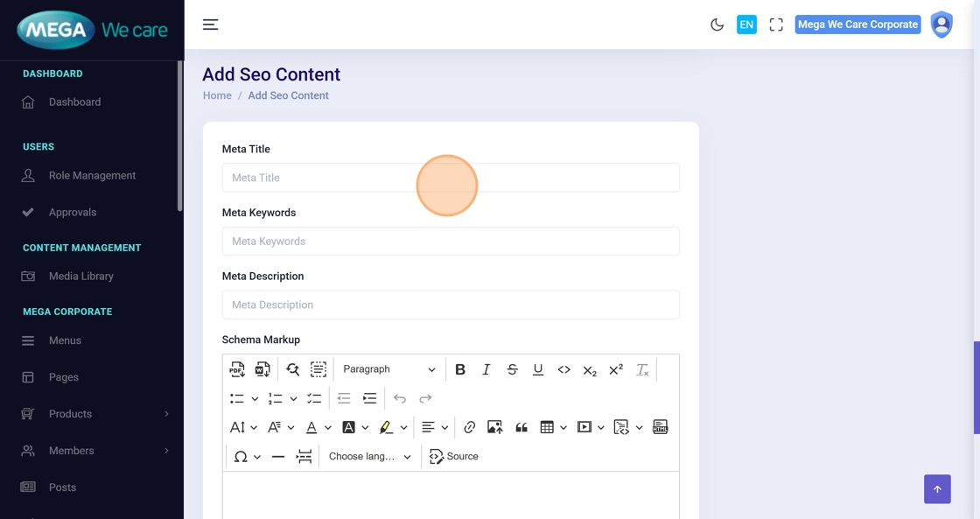
Task: Open Media Library from sidebar
Action: (x=81, y=277)
